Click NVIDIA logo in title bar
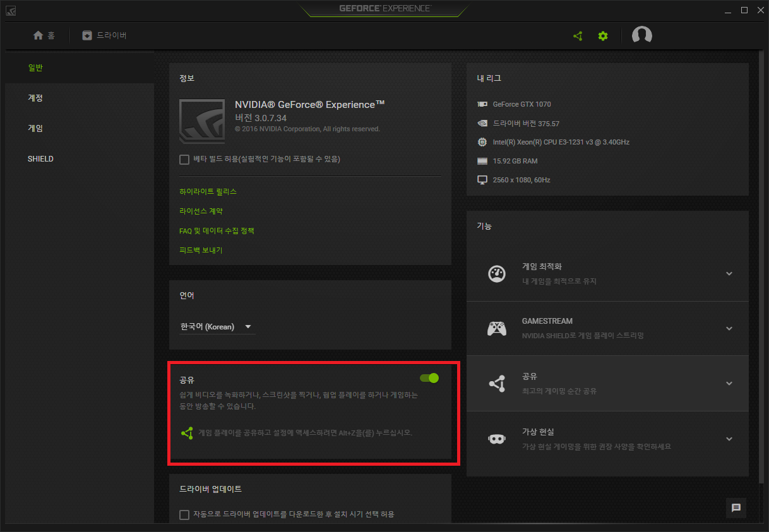This screenshot has width=769, height=532. click(x=11, y=11)
